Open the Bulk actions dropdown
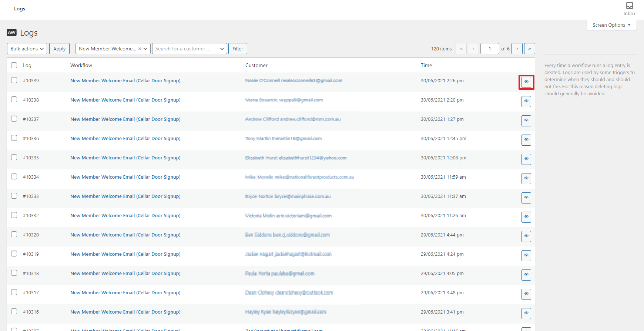This screenshot has height=331, width=644. coord(27,49)
